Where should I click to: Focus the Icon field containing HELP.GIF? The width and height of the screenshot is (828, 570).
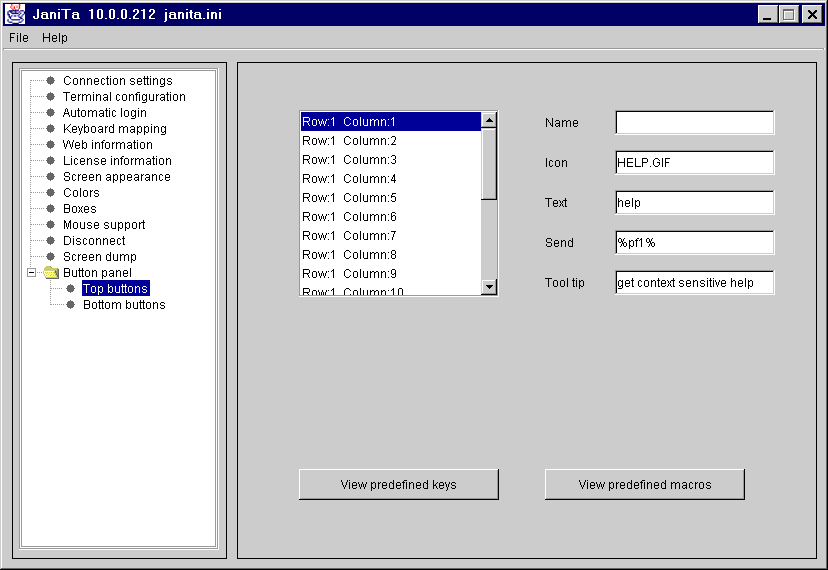[694, 162]
